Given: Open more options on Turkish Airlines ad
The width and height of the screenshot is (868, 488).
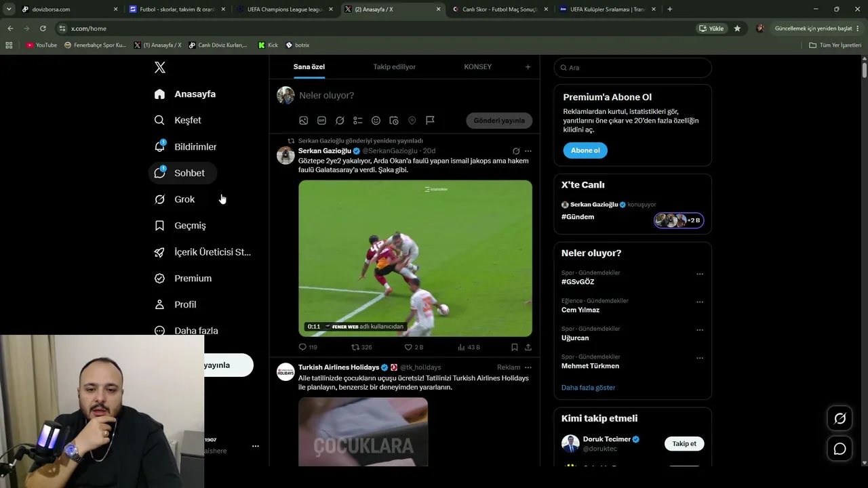Looking at the screenshot, I should [x=528, y=367].
